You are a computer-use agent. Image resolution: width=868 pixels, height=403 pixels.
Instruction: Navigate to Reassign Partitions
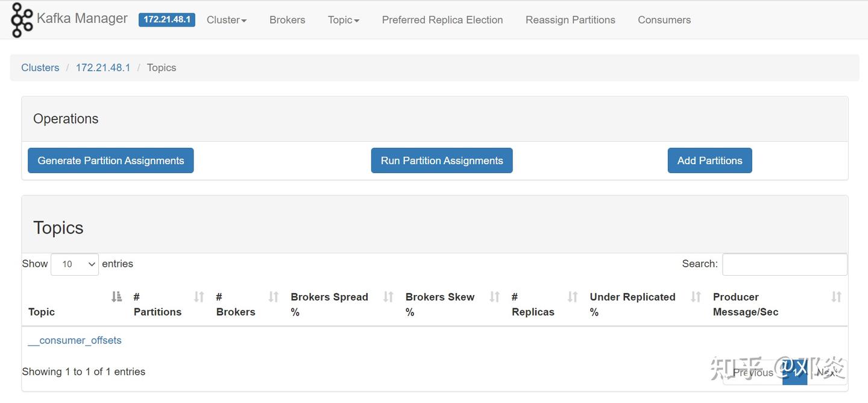tap(570, 20)
